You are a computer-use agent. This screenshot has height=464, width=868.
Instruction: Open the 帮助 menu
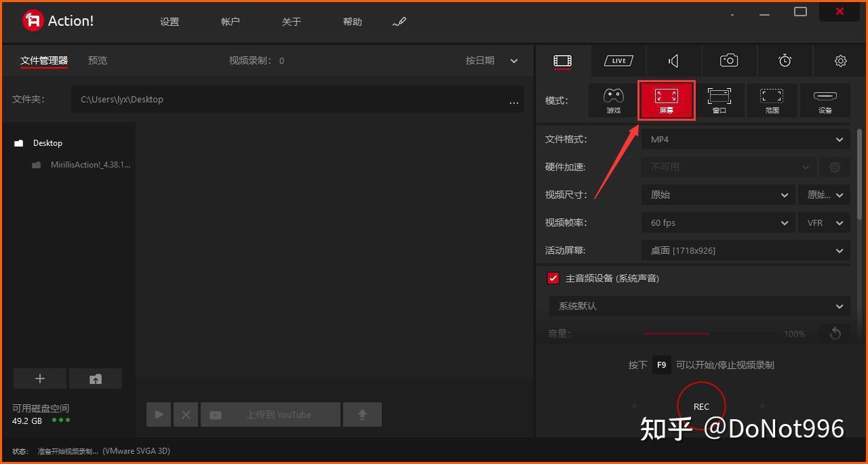click(x=352, y=21)
